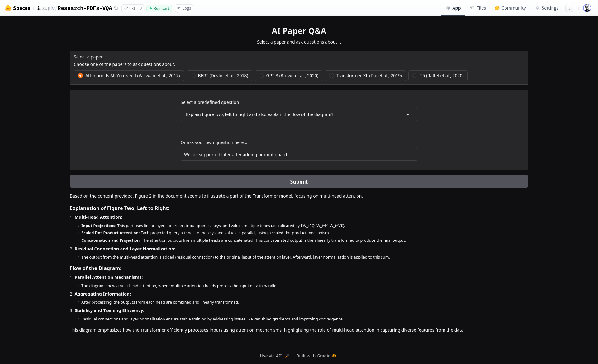Switch to the Files tab
This screenshot has height=364, width=598.
coord(478,8)
